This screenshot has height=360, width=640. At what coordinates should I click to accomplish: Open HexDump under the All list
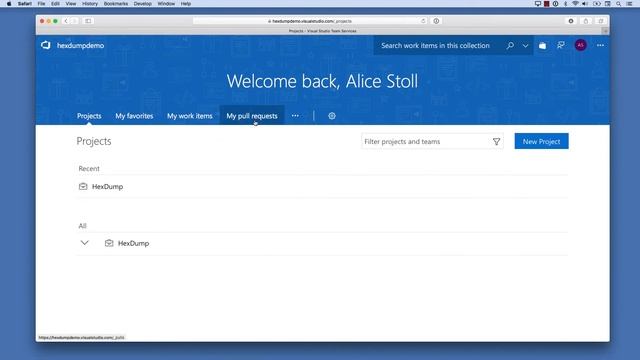(x=133, y=243)
